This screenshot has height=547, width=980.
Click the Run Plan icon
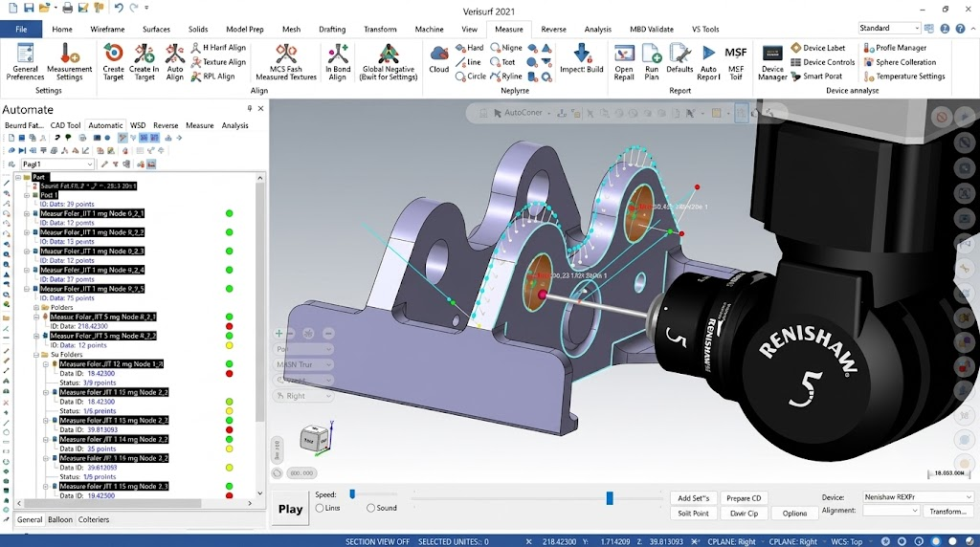pyautogui.click(x=651, y=61)
